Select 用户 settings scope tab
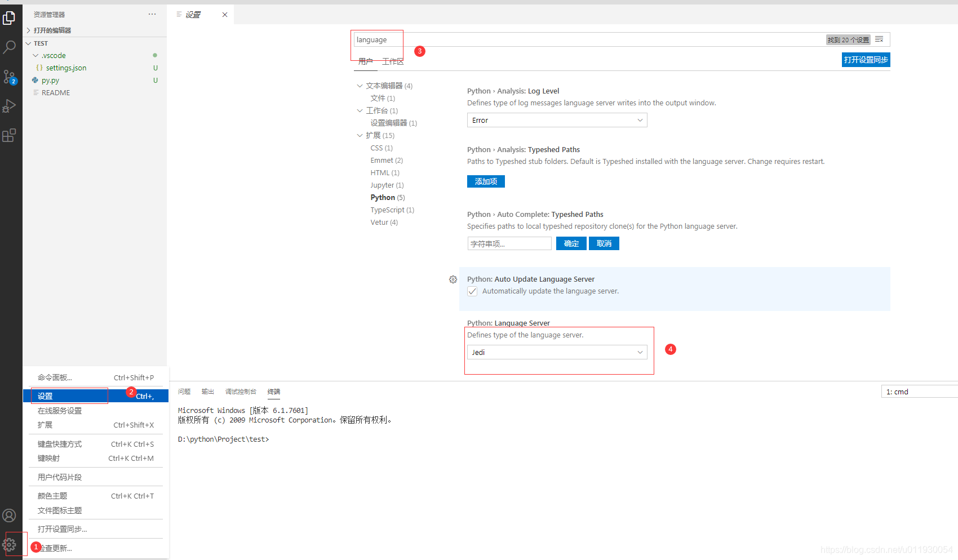The image size is (958, 560). click(x=366, y=61)
